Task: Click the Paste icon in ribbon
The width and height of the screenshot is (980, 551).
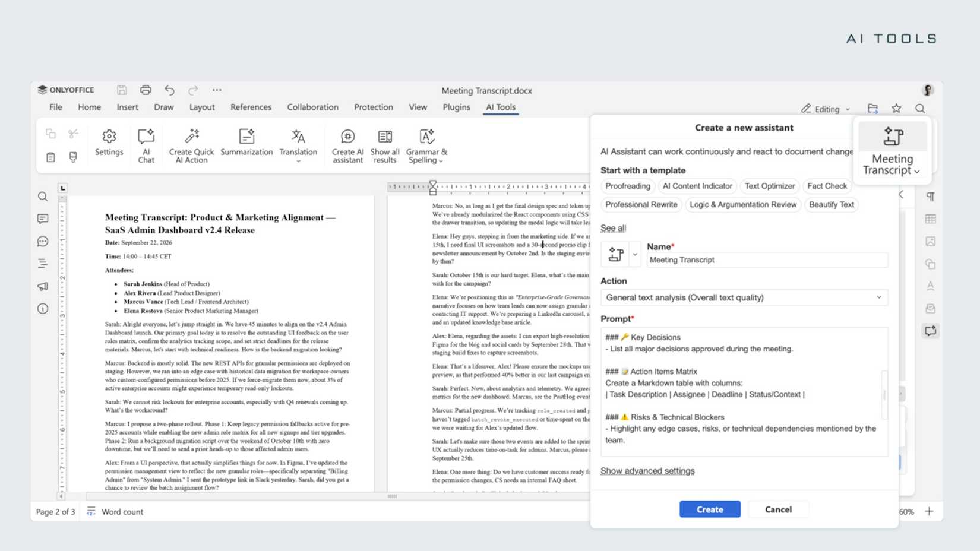Action: (x=50, y=157)
